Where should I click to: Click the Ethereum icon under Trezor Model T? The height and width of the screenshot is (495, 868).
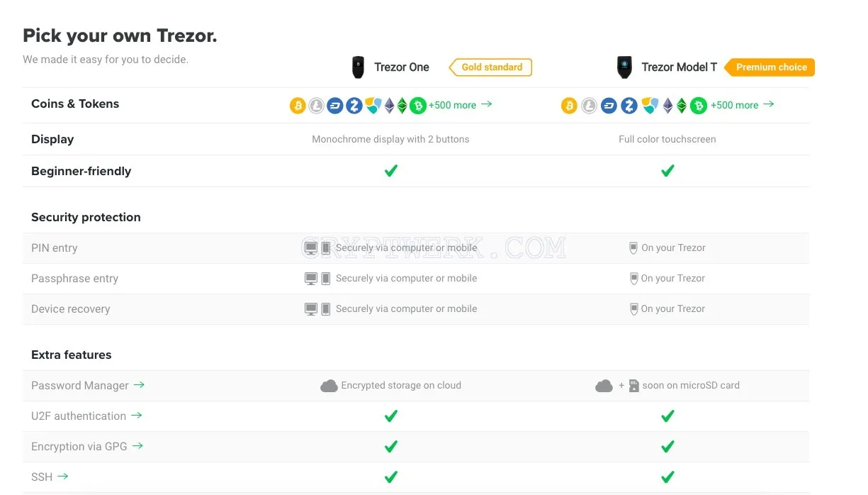click(x=668, y=106)
